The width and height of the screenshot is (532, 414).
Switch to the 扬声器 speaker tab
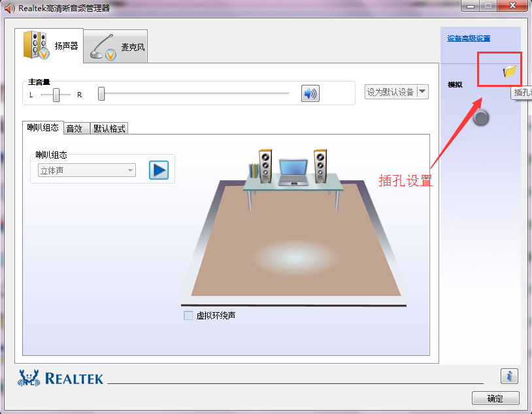click(49, 46)
